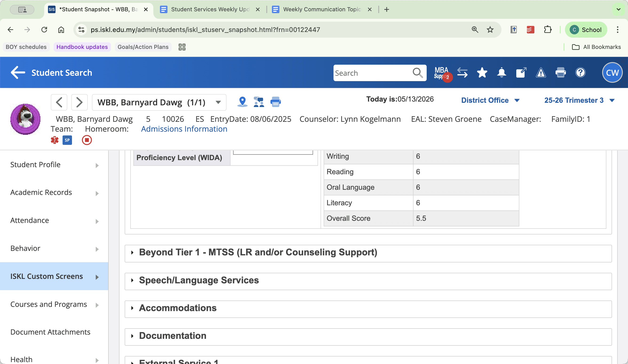
Task: Open CW user account avatar
Action: [612, 72]
